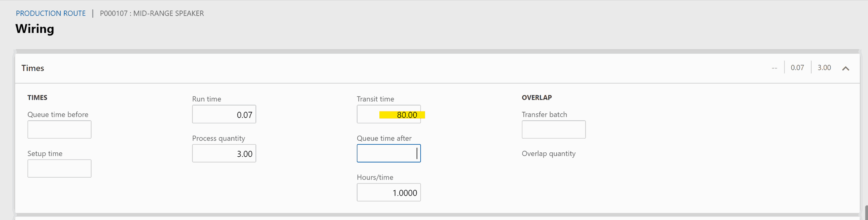Click the Times section header title
Viewport: 868px width, 220px height.
tap(33, 68)
